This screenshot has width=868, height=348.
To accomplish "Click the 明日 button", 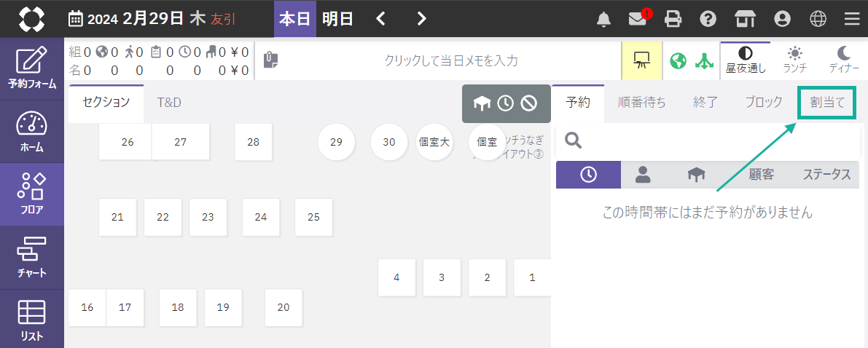I will click(x=337, y=19).
